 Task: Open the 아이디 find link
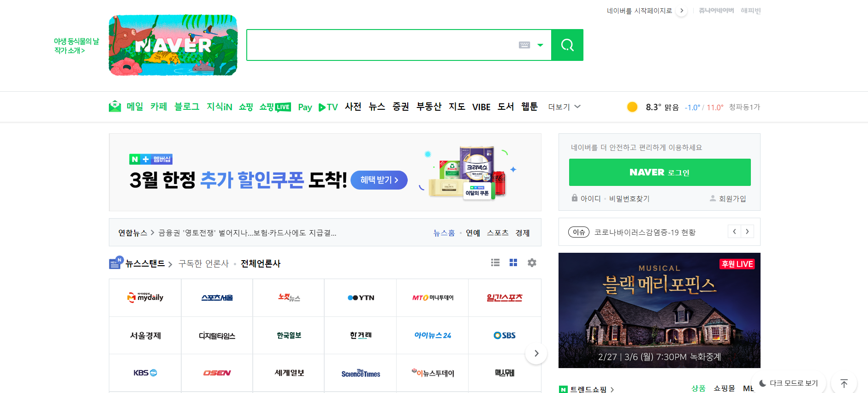pyautogui.click(x=590, y=198)
